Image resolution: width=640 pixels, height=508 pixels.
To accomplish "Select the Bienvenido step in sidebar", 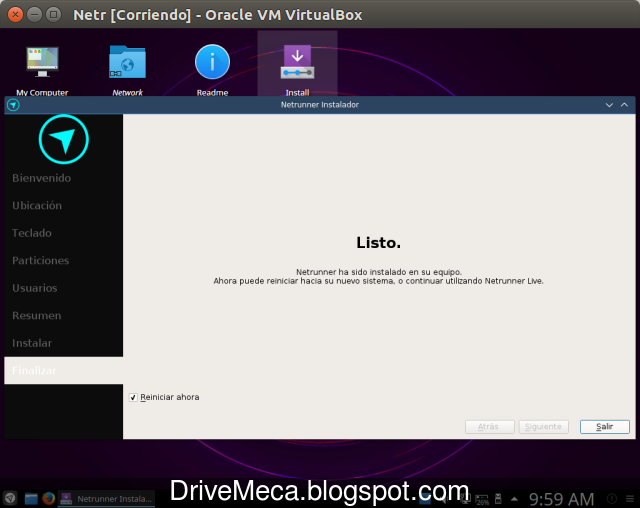I will [63, 178].
